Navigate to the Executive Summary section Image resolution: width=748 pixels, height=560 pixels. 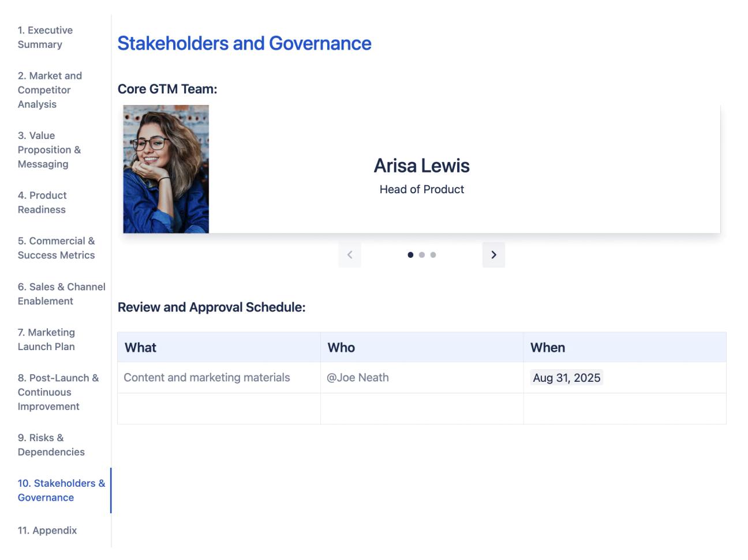[45, 37]
